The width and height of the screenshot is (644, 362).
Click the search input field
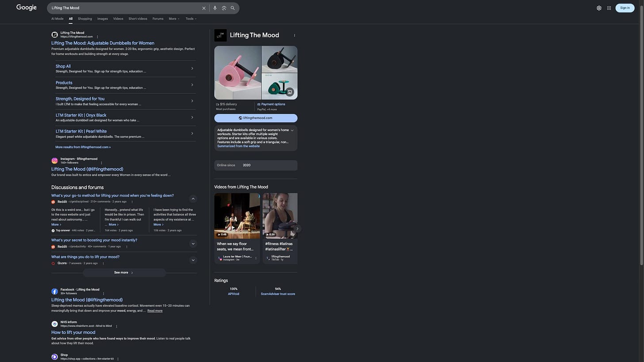125,8
